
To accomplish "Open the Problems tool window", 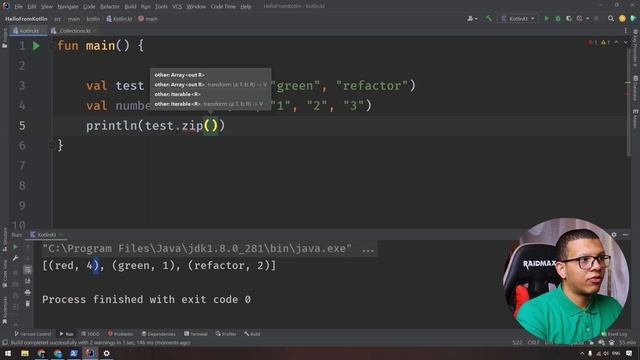I will pyautogui.click(x=120, y=334).
